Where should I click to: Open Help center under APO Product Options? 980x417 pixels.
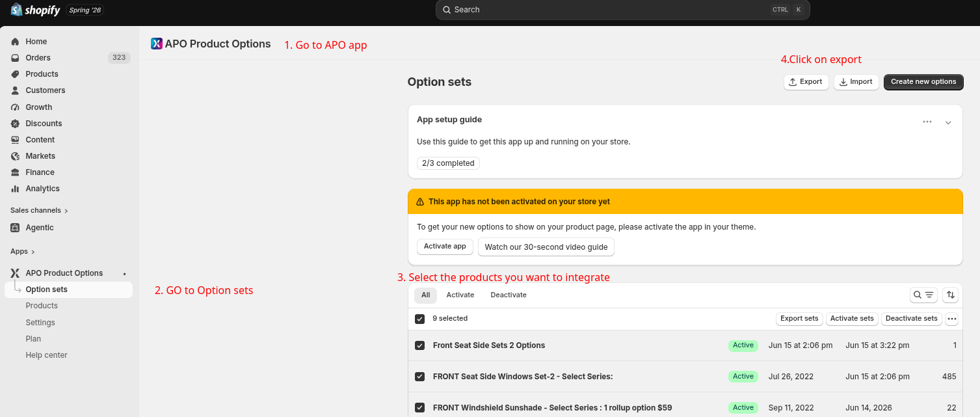click(46, 355)
